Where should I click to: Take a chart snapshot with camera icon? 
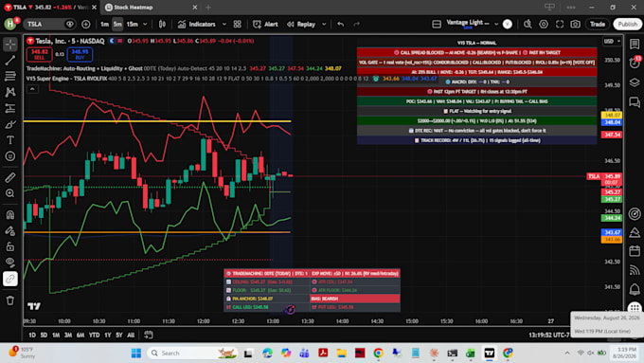pyautogui.click(x=576, y=25)
